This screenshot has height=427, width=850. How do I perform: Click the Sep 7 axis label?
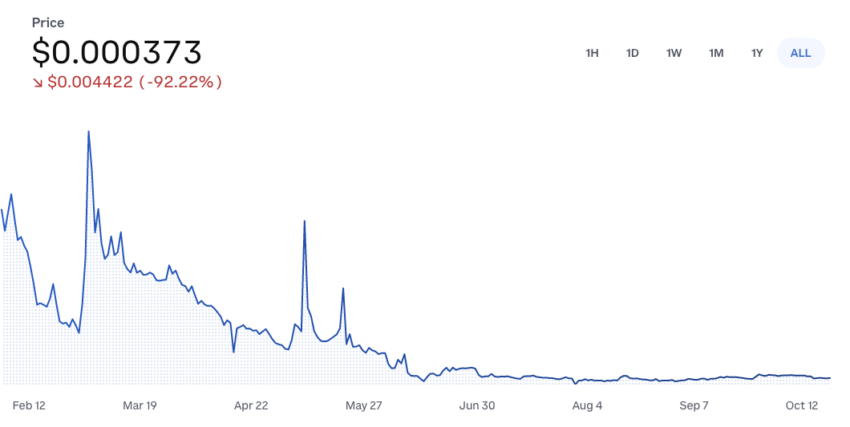(x=694, y=405)
